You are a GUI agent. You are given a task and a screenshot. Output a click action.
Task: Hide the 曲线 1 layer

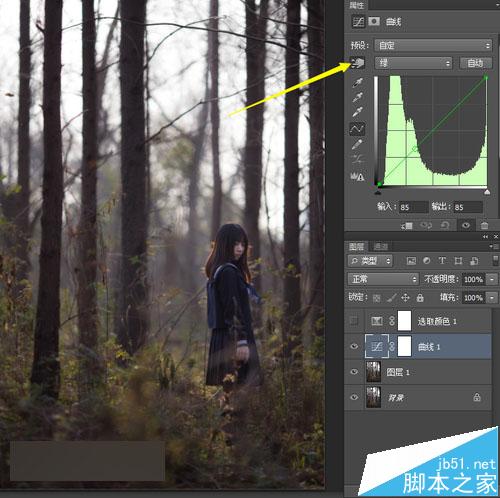click(354, 346)
